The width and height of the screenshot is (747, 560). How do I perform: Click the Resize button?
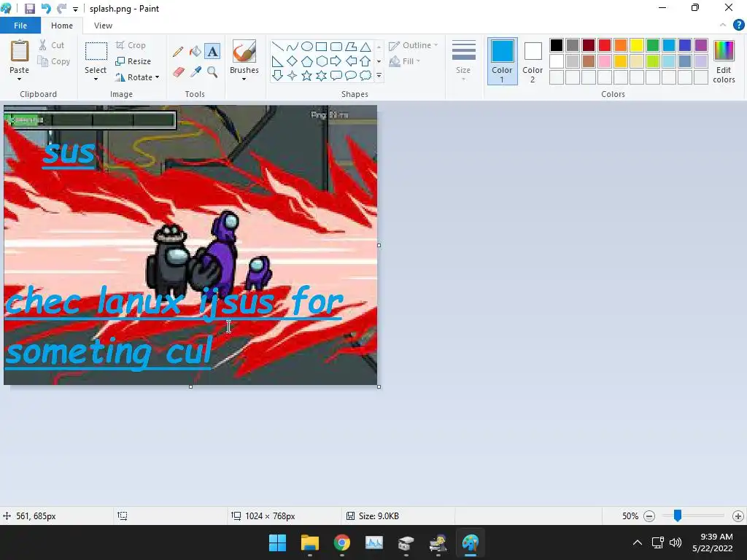tap(133, 61)
